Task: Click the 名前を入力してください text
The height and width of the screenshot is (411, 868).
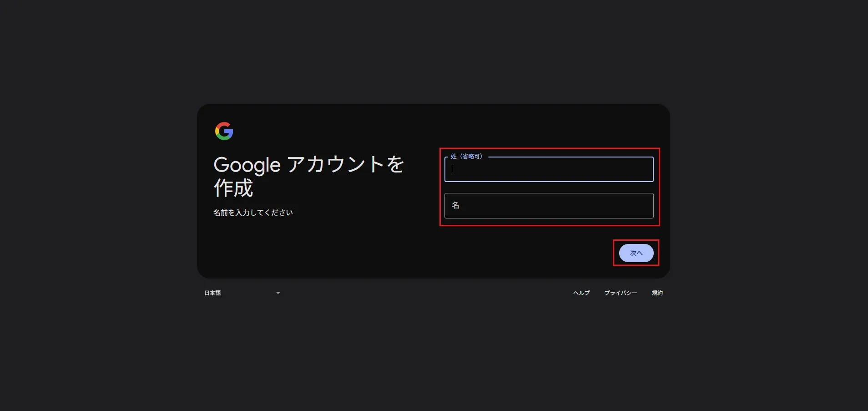Action: (253, 213)
